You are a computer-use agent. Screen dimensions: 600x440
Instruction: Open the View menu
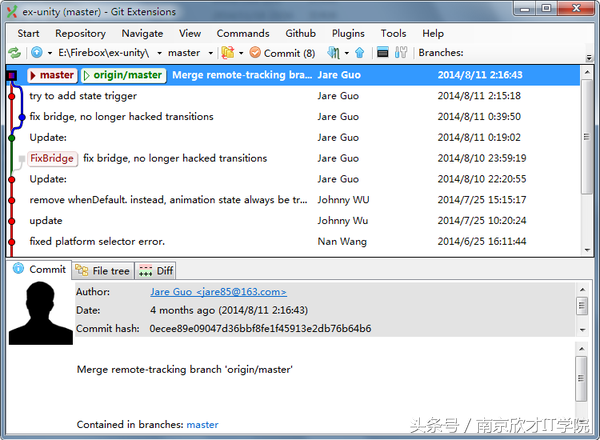click(190, 34)
